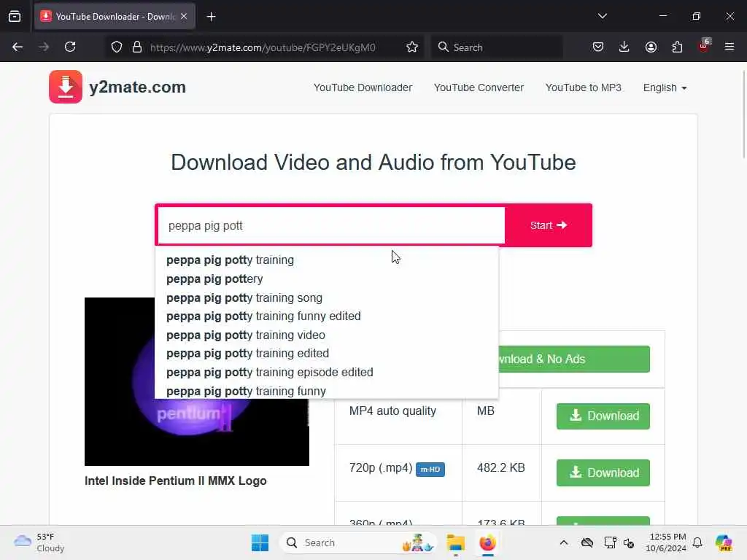Screen dimensions: 747x560
Task: Click the page vertical scrollbar
Action: click(x=743, y=114)
